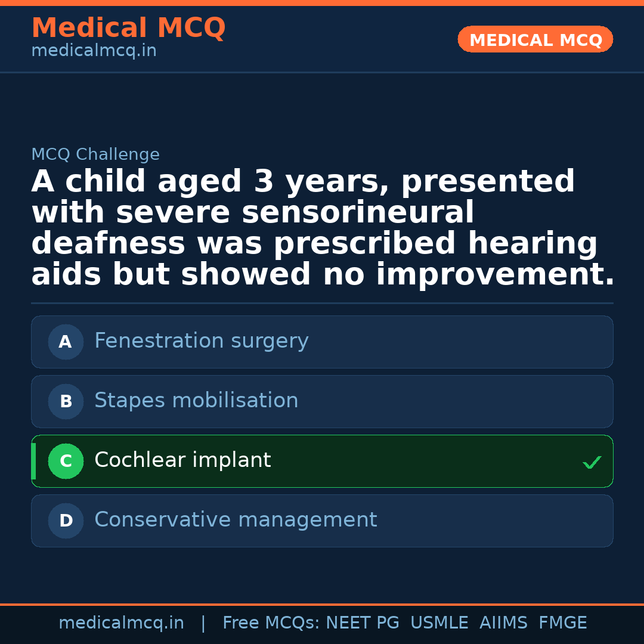Choose the Cochlear implant option
The height and width of the screenshot is (644, 644).
(182, 460)
